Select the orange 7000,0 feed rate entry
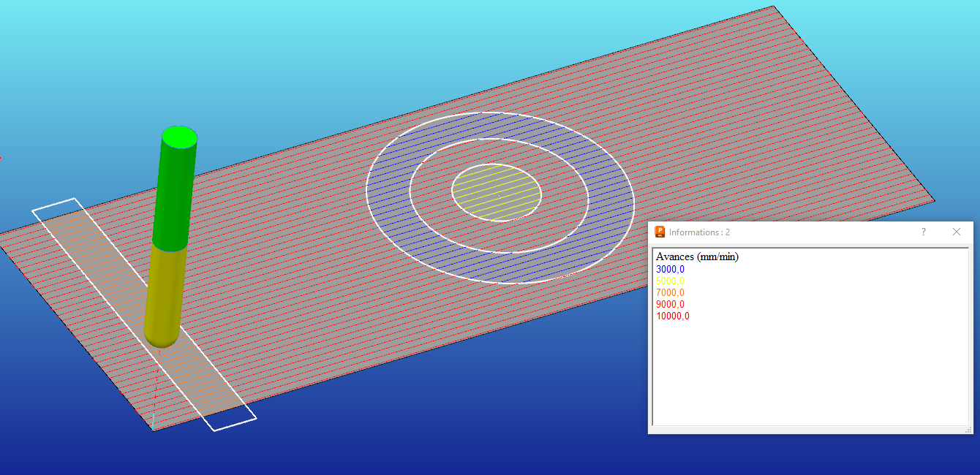This screenshot has height=475, width=980. [670, 293]
